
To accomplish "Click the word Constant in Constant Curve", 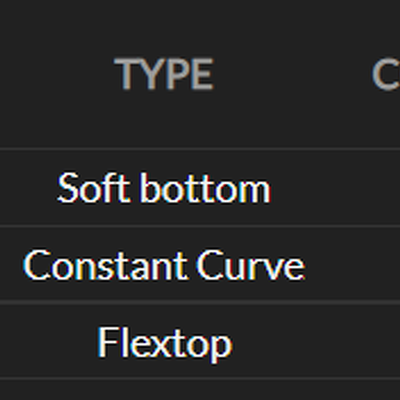I will click(x=104, y=265).
